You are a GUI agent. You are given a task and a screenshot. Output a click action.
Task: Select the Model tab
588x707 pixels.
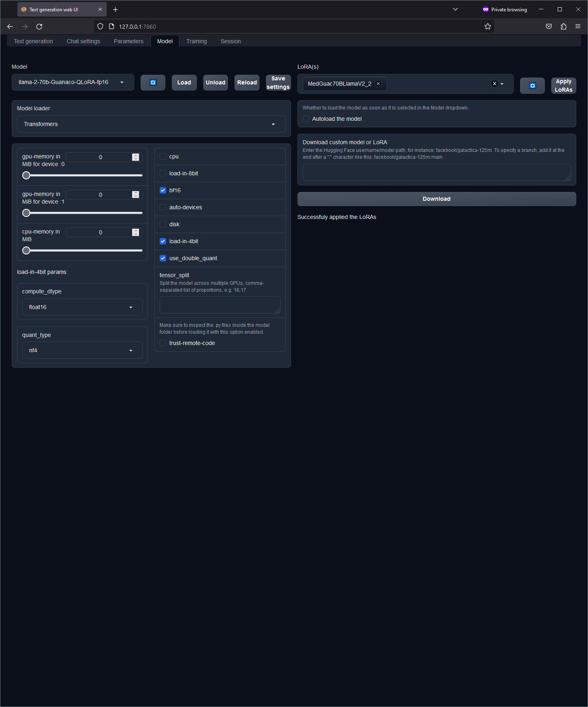[x=165, y=41]
